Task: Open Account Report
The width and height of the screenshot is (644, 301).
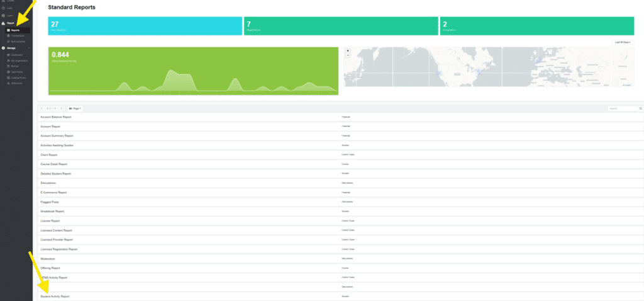Action: (340, 127)
